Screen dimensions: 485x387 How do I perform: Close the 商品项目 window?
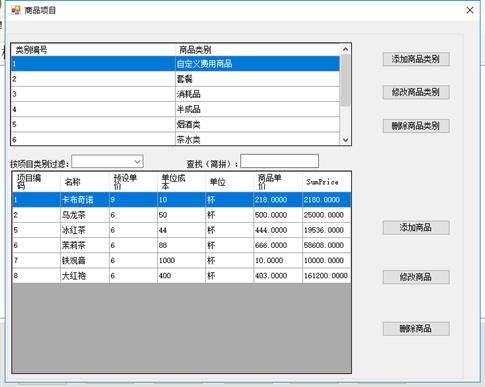pos(470,10)
